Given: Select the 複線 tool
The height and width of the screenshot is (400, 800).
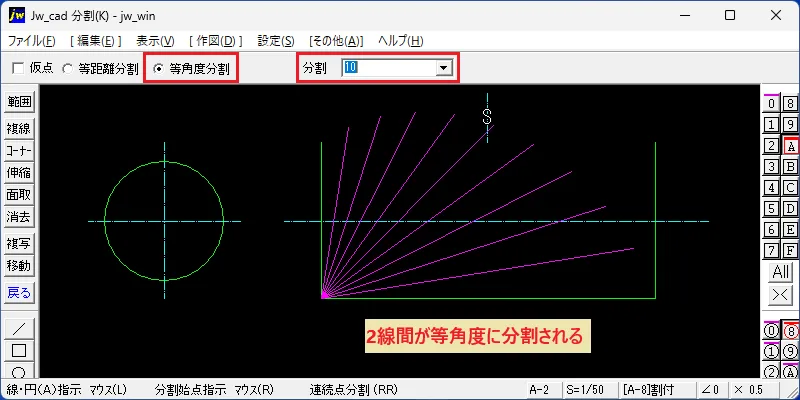Looking at the screenshot, I should (19, 128).
